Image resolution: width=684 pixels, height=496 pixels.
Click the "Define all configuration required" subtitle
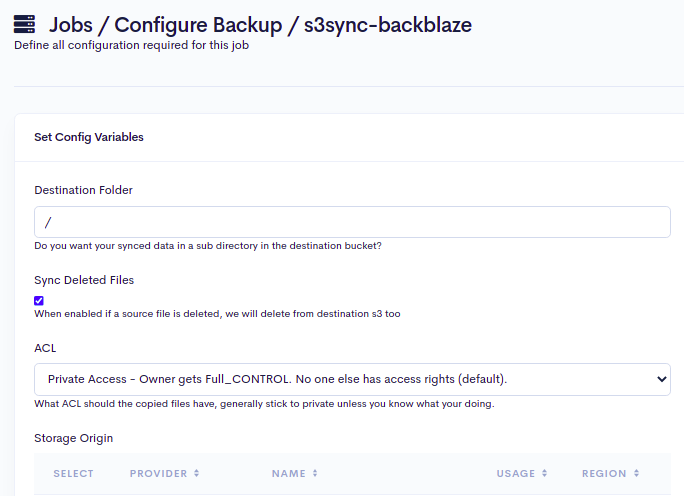pos(131,45)
